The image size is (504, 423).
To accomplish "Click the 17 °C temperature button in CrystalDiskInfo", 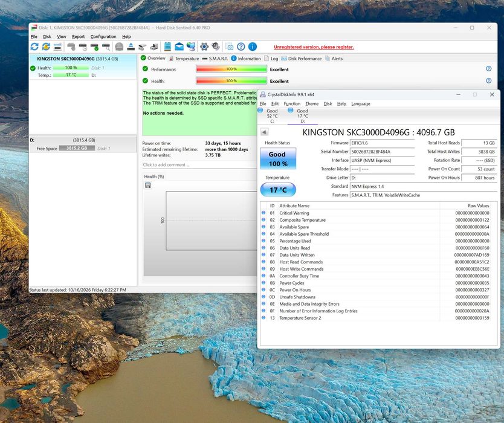I will (278, 190).
